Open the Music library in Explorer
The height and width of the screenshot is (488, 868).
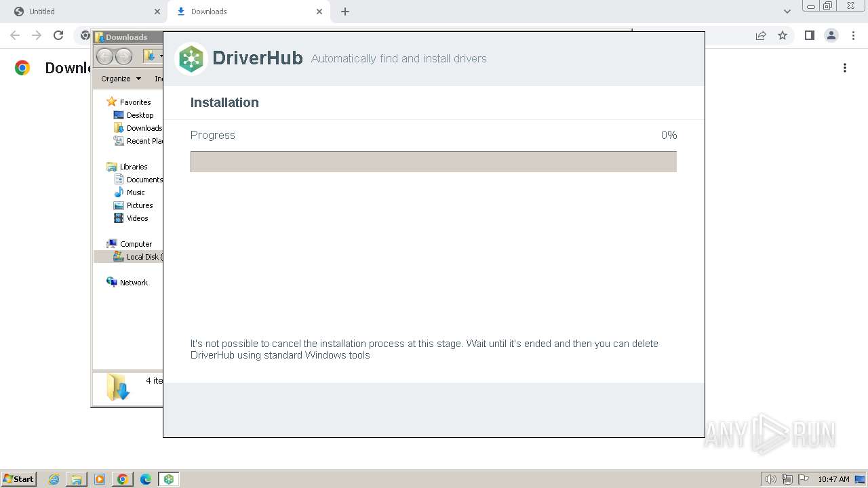pos(130,192)
